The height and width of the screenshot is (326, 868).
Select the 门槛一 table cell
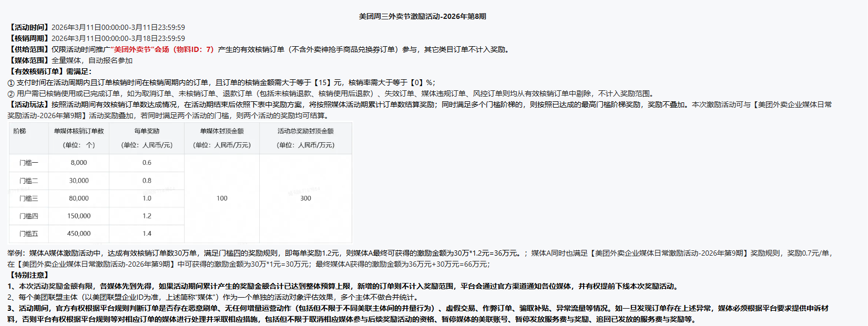(29, 163)
